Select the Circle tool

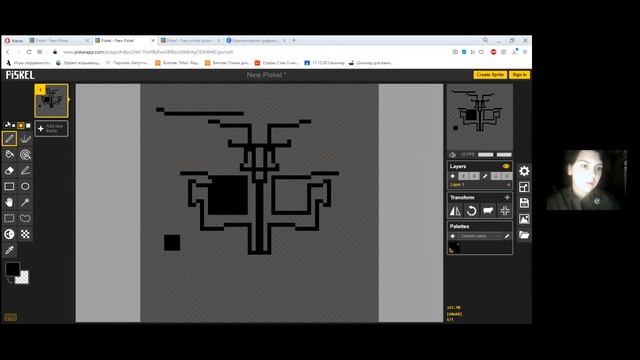(25, 186)
